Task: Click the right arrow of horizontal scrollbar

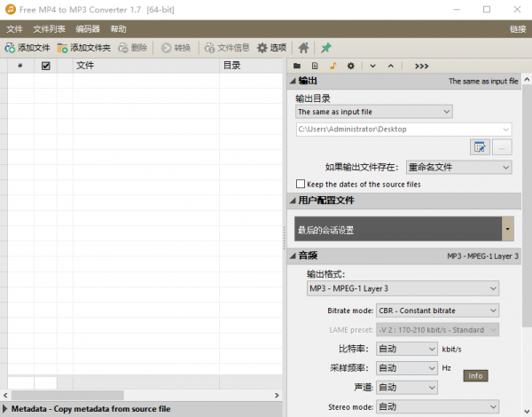Action: (x=277, y=396)
